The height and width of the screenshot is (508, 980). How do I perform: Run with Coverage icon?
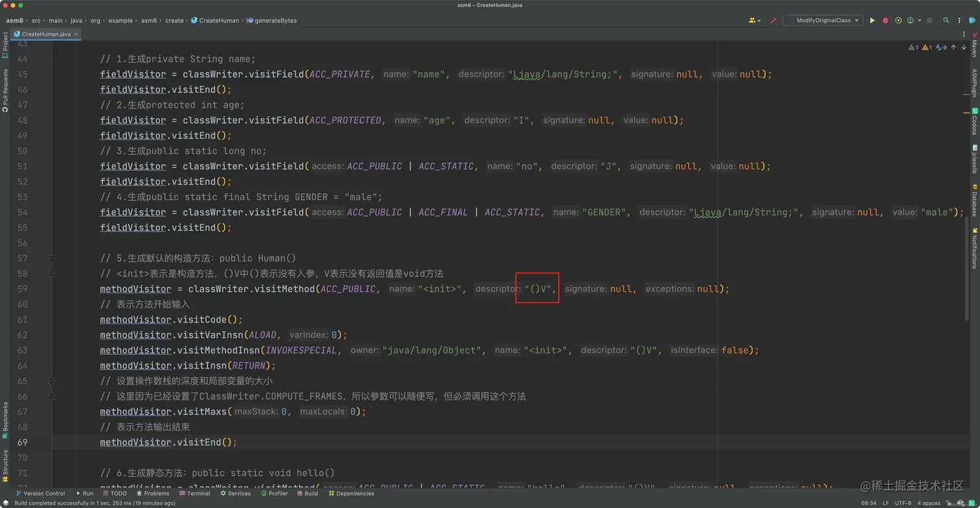[x=898, y=21]
